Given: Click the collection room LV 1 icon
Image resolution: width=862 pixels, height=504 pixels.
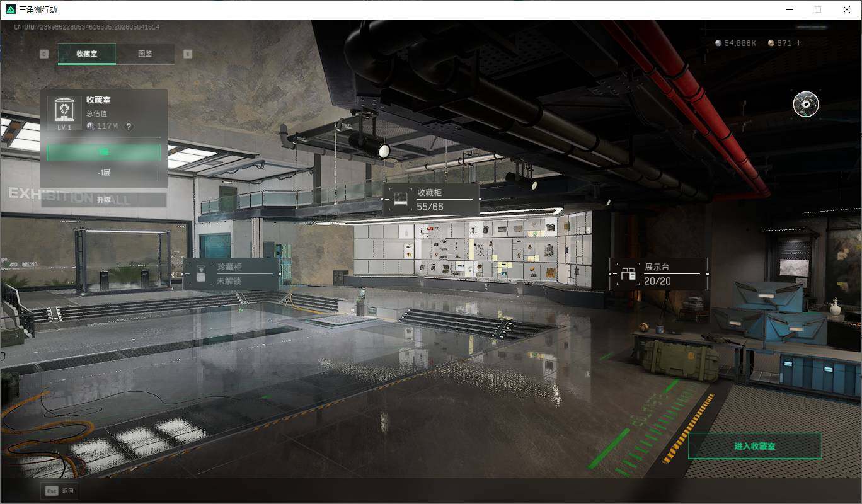Looking at the screenshot, I should click(65, 113).
